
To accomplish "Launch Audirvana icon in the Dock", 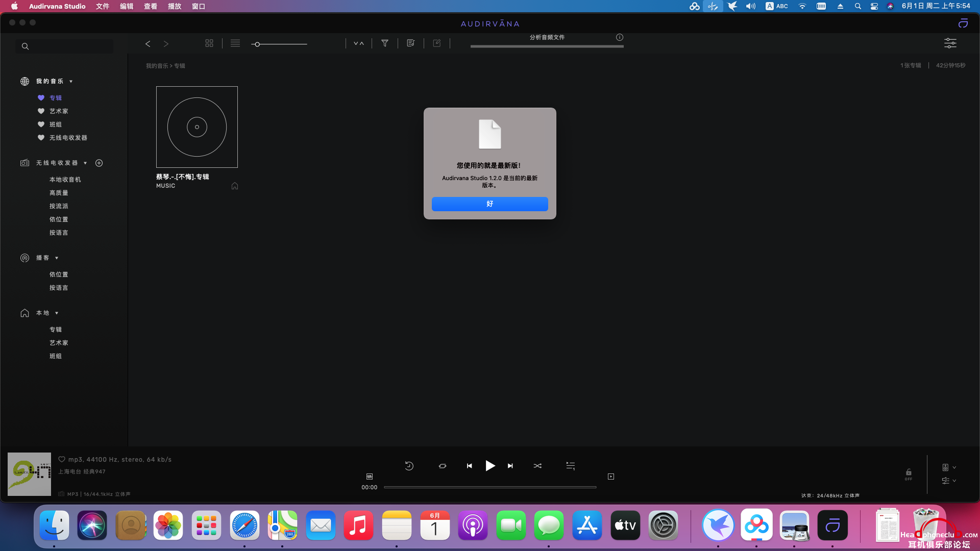I will click(832, 525).
